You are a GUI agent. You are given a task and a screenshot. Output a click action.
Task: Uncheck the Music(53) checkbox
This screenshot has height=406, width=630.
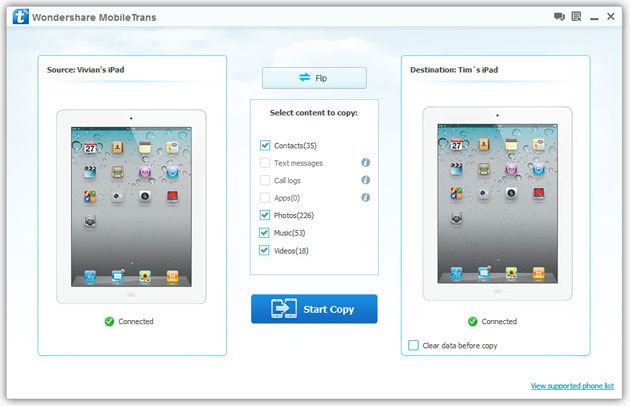[x=264, y=233]
